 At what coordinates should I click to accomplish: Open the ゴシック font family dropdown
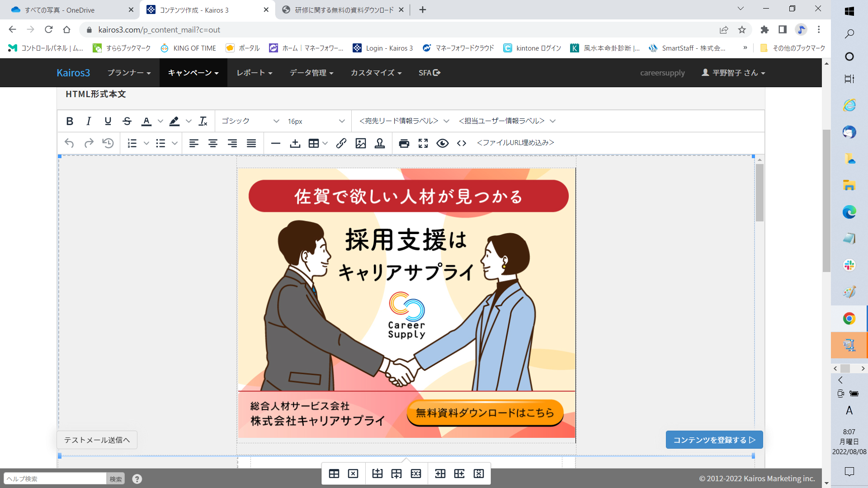(250, 121)
